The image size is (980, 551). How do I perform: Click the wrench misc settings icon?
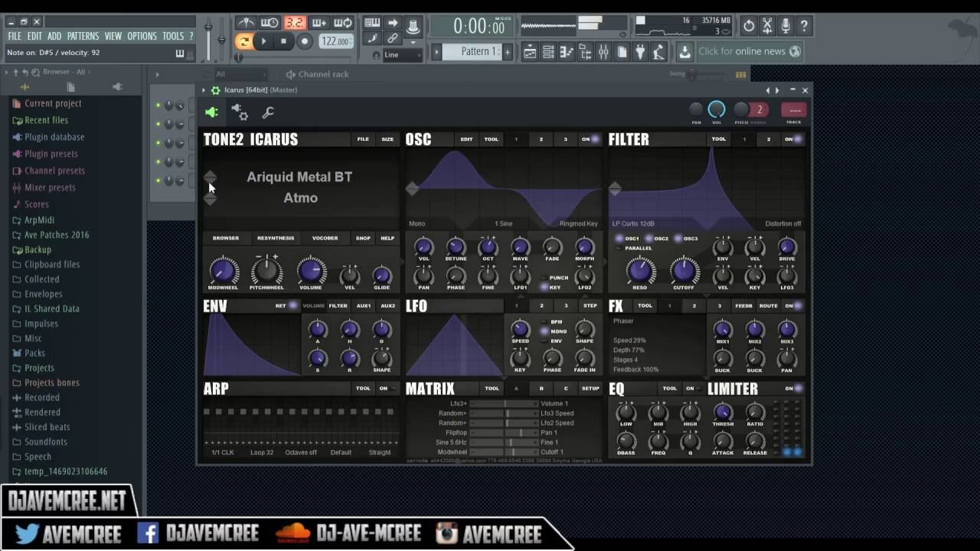[x=268, y=112]
